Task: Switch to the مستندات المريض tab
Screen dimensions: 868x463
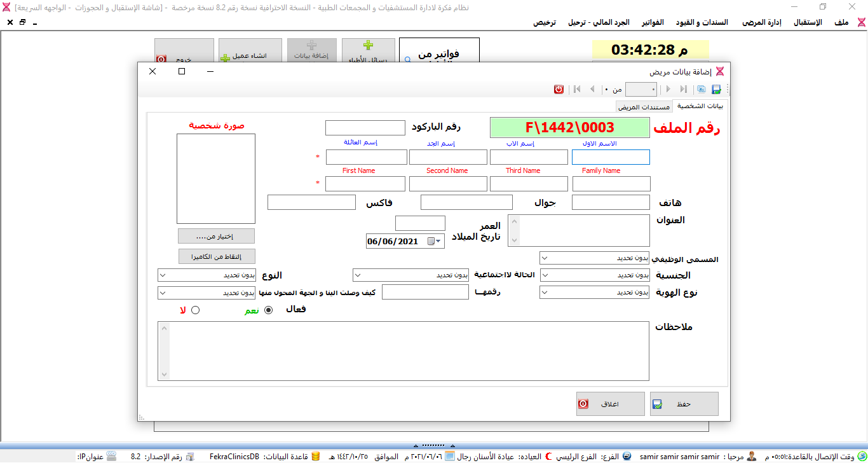Action: click(x=644, y=107)
